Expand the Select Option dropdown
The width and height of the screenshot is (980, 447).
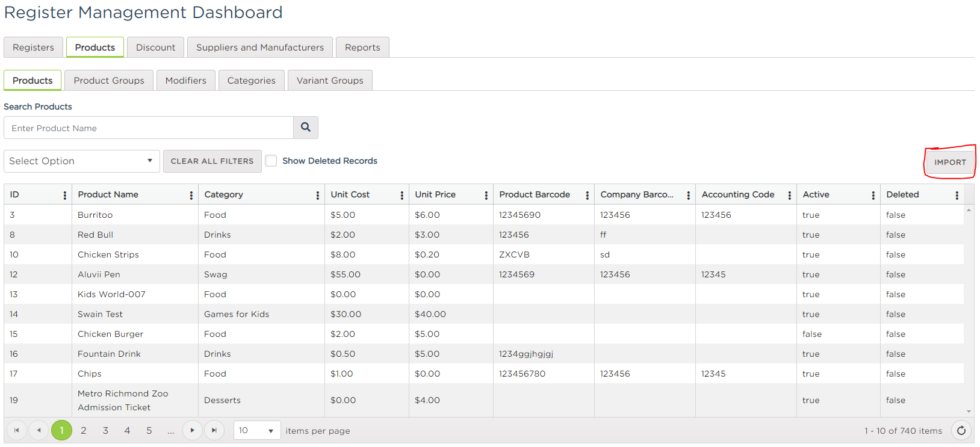(x=82, y=161)
